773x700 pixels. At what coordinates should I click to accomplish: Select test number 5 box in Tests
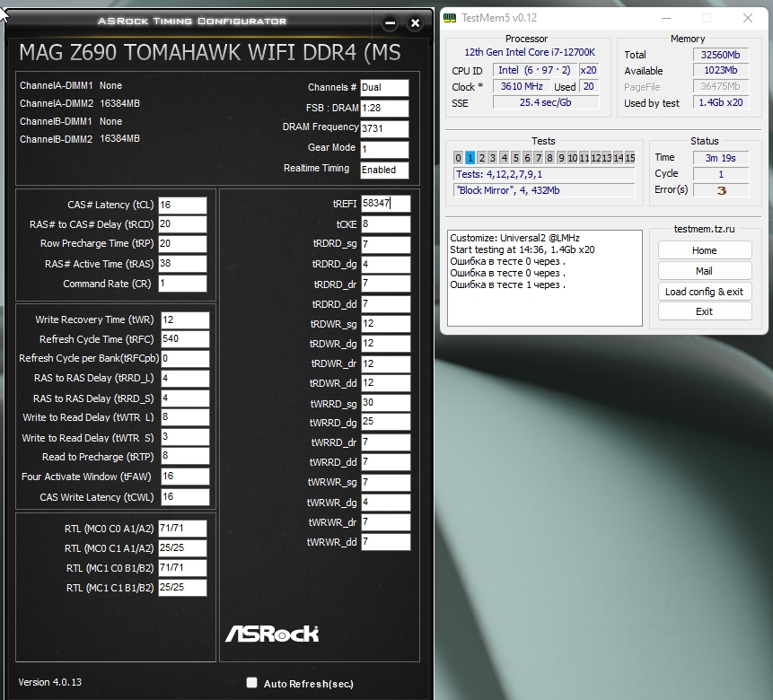515,158
